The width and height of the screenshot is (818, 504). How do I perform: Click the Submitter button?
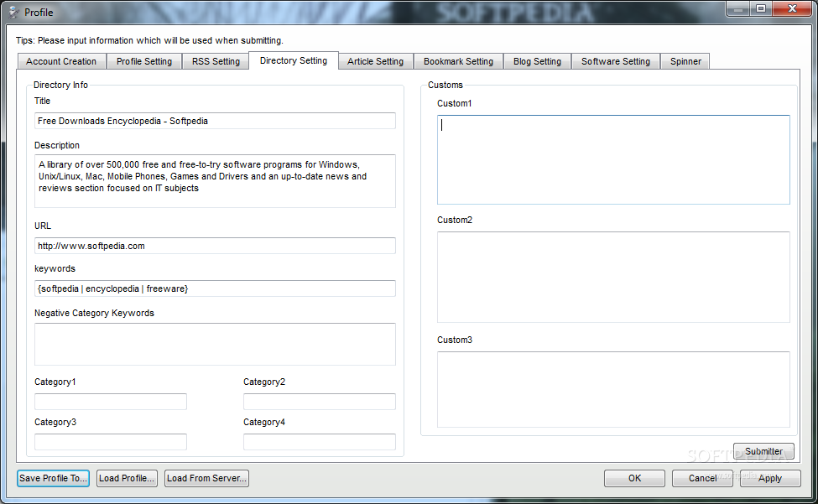coord(763,451)
